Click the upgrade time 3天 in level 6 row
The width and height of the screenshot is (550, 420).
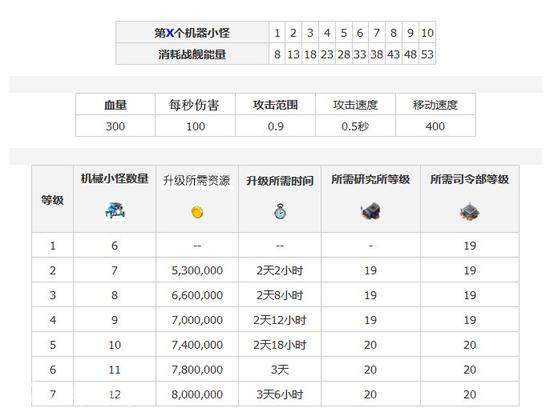click(x=280, y=369)
